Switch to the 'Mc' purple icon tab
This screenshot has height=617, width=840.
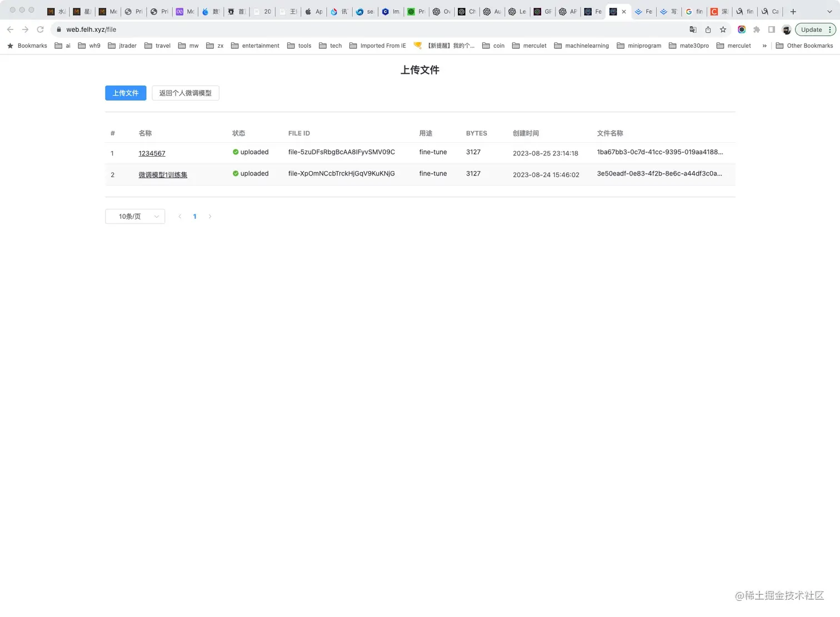[x=185, y=11]
